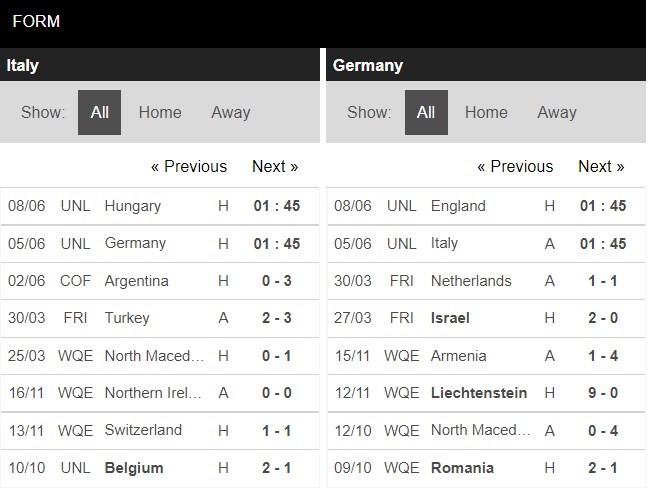Open Italy vs Hungary match row
The width and height of the screenshot is (650, 499).
(160, 206)
